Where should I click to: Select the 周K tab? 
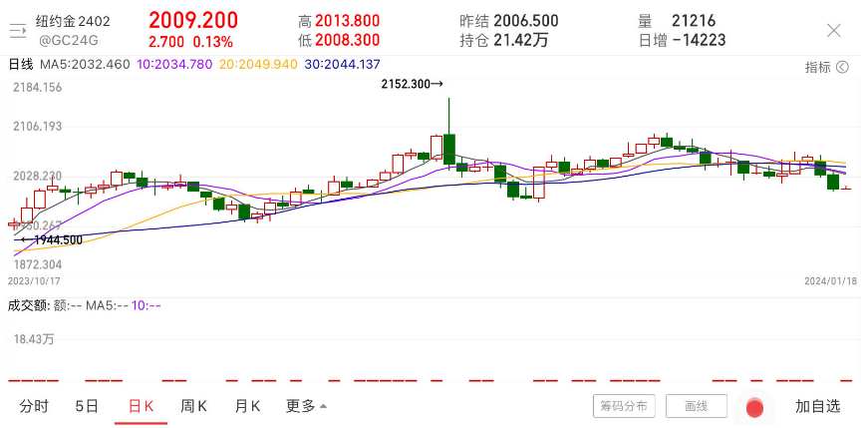click(x=193, y=406)
